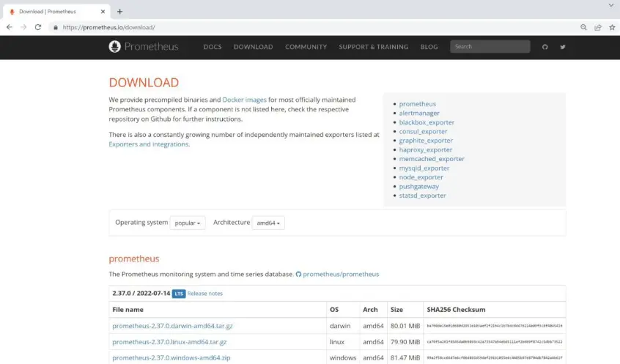The height and width of the screenshot is (364, 620).
Task: Click the linux row SHA256 checksum value
Action: (495, 342)
